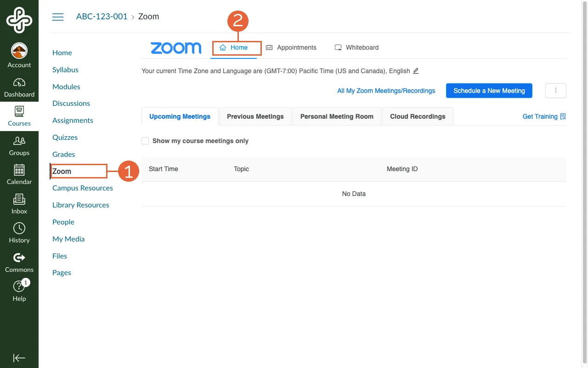Screen dimensions: 588x368
Task: Go to Dashboard in global navigation
Action: pos(19,87)
